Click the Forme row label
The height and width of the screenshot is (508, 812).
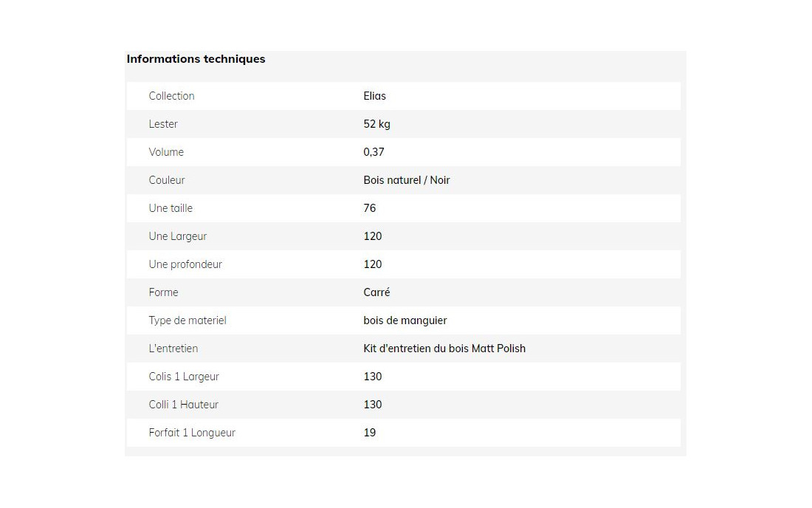pyautogui.click(x=164, y=292)
